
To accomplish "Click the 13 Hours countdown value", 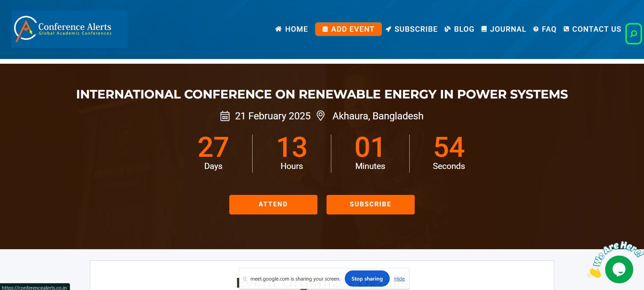I will click(292, 147).
